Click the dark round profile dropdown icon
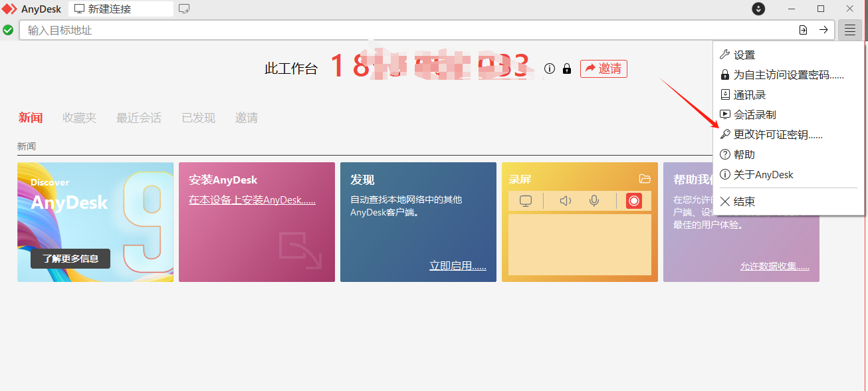868x391 pixels. 758,9
